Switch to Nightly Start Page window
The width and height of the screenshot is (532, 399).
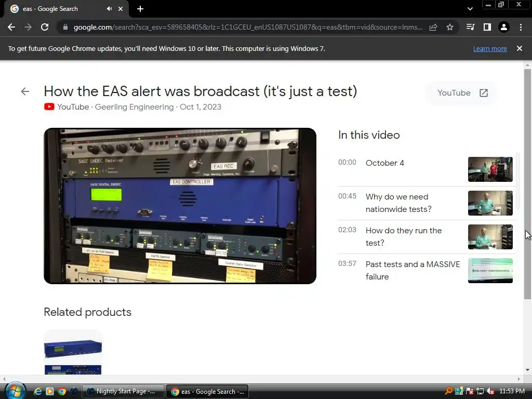coord(123,391)
